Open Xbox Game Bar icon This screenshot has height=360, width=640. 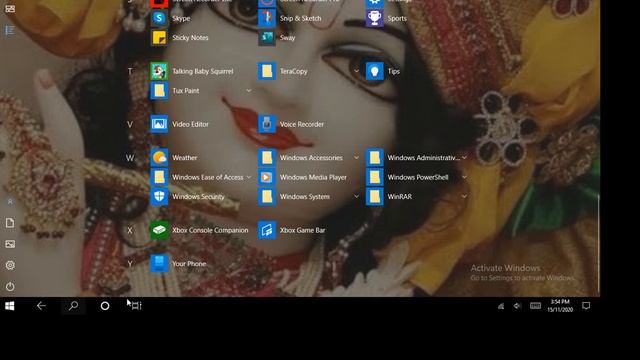[x=267, y=230]
